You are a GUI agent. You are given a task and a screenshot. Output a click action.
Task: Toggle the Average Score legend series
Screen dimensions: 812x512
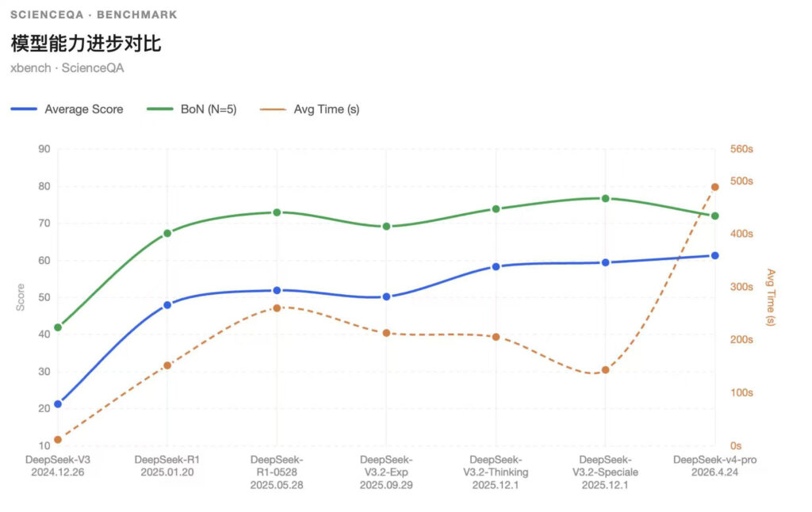[83, 109]
